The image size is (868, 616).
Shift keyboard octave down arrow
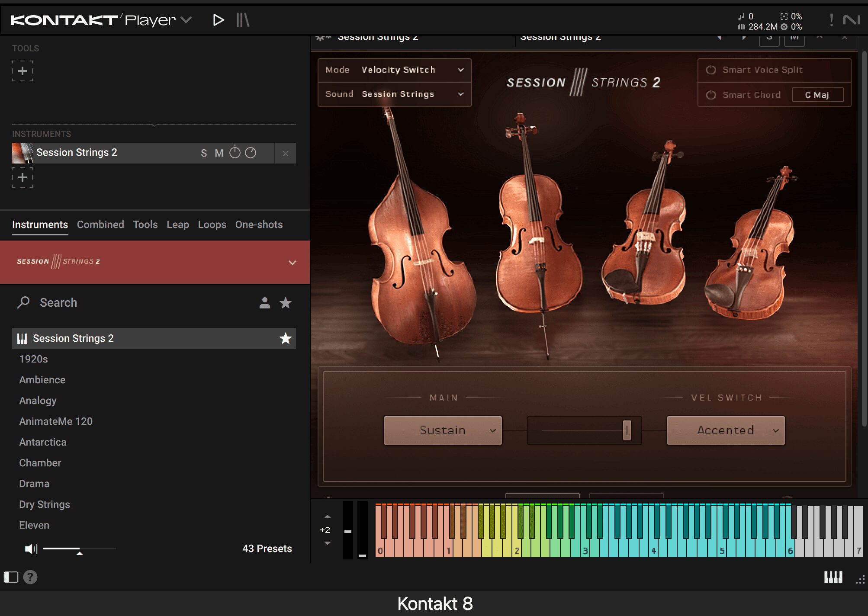(328, 543)
